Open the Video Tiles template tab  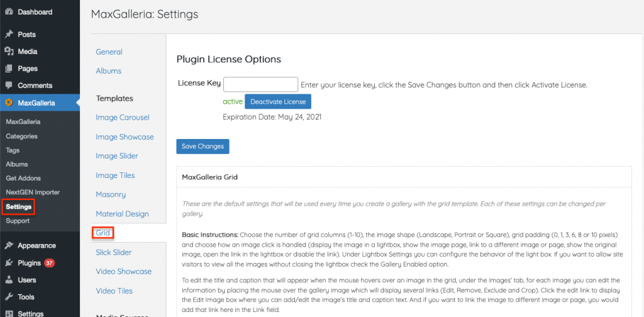[114, 291]
